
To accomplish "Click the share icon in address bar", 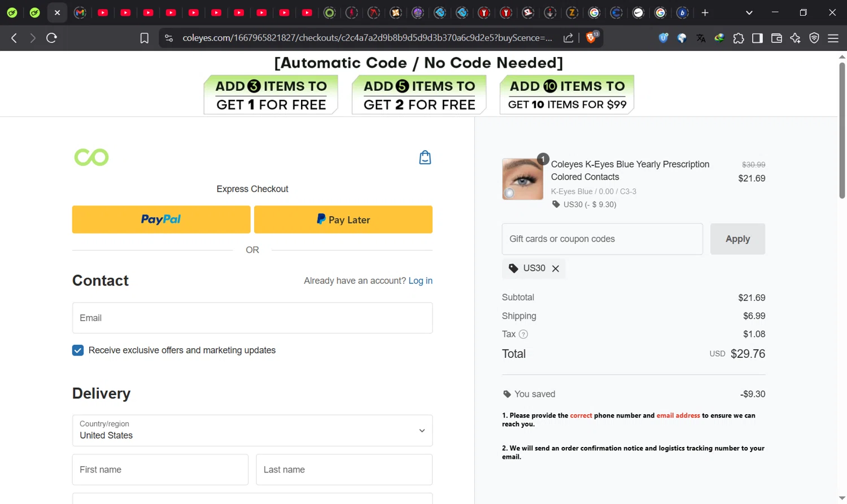I will [569, 38].
